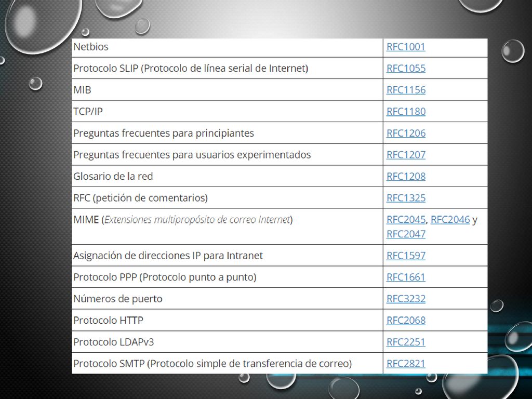Select 'Protocolo HTTP' text
This screenshot has width=532, height=399.
[x=108, y=321]
